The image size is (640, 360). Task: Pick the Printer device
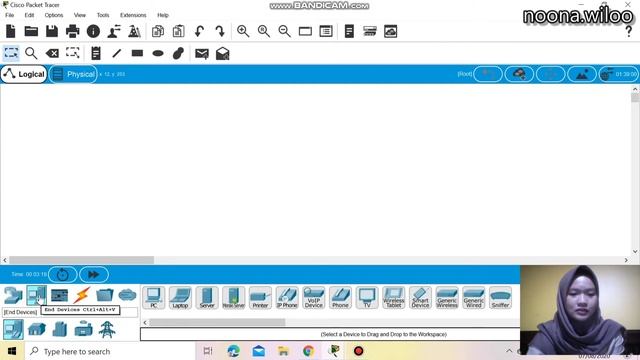tap(260, 298)
